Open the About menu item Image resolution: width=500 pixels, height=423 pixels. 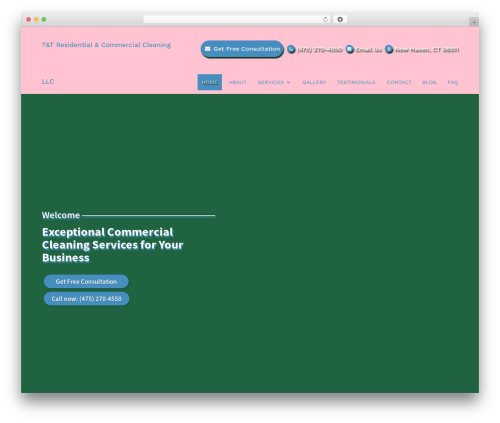238,82
